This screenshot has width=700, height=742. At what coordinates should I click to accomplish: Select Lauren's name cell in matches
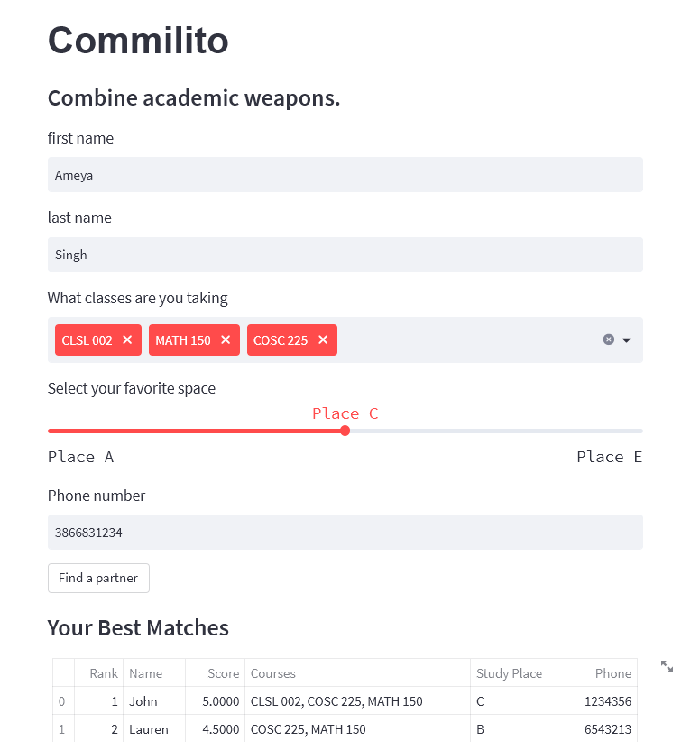click(153, 729)
